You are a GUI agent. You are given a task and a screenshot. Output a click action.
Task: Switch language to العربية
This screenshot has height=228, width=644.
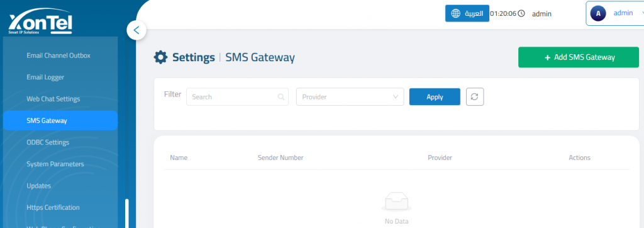point(467,13)
